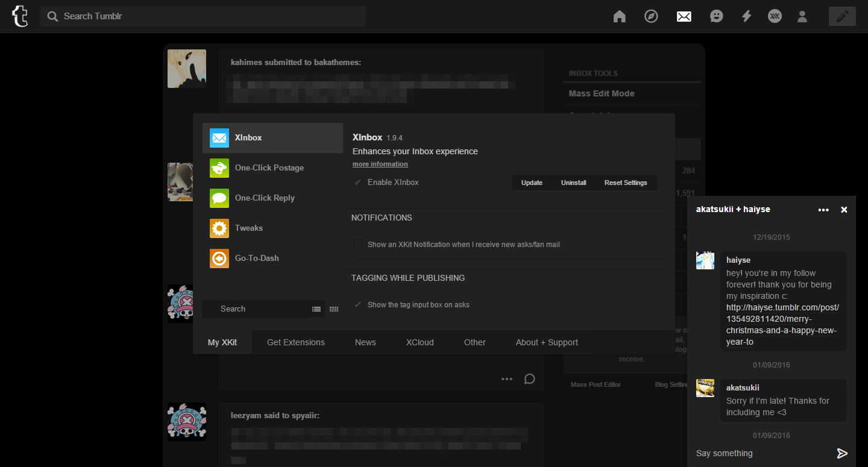Select the Tweaks extension
Image resolution: width=868 pixels, height=467 pixels.
coord(272,228)
